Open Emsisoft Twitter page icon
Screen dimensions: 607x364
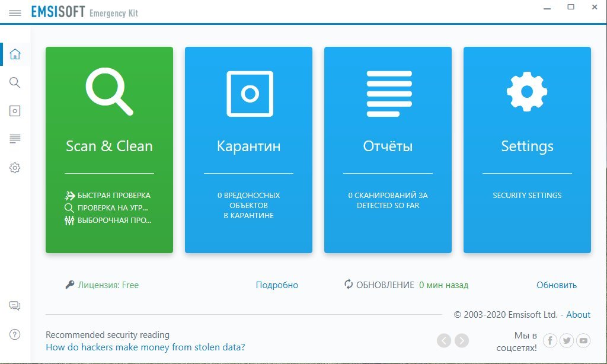coord(567,340)
